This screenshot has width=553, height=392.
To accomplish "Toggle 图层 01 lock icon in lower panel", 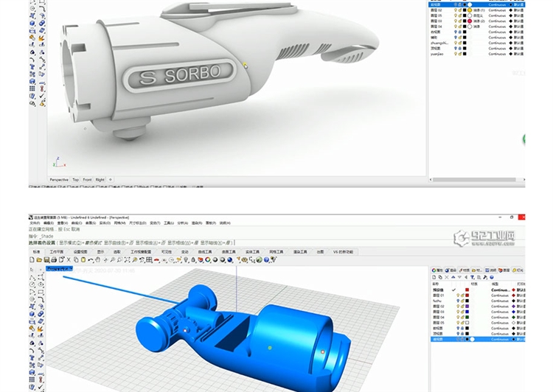I will pos(462,295).
